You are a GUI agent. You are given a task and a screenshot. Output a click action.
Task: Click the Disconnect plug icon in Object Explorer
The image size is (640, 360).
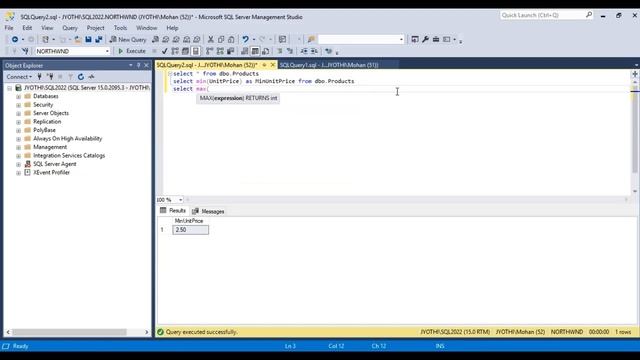pyautogui.click(x=50, y=77)
